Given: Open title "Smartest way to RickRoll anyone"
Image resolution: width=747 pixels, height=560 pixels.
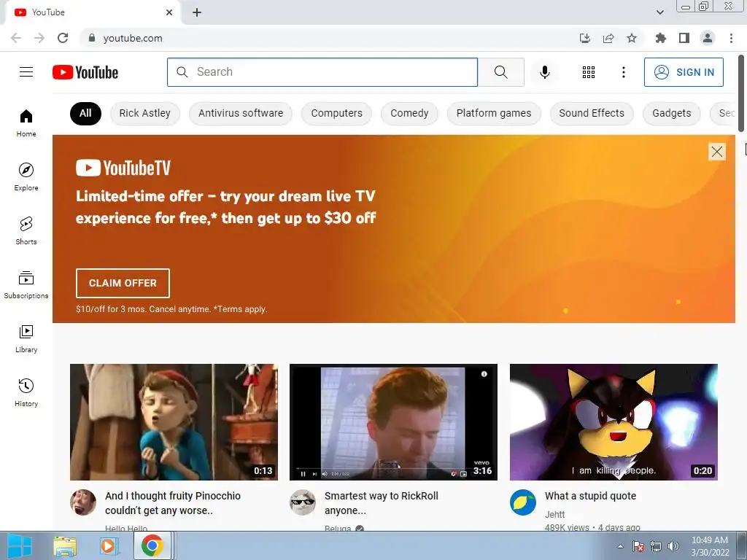Looking at the screenshot, I should [x=381, y=503].
